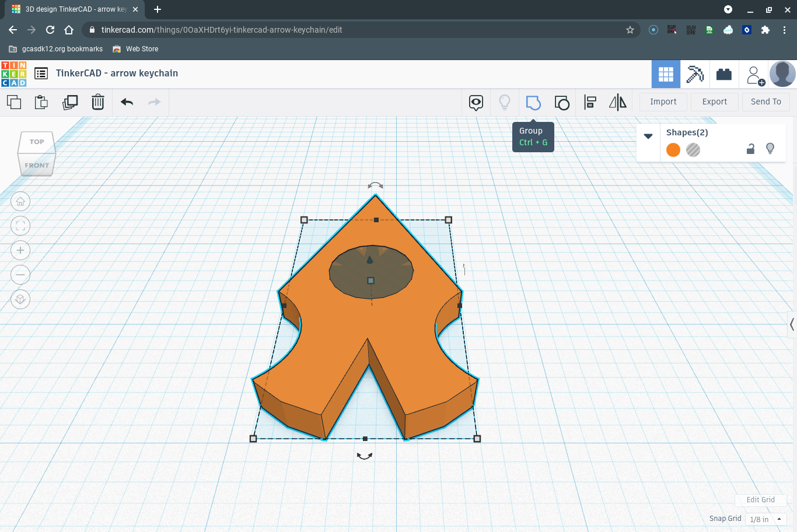Hide the selection using the bulb icon

(x=770, y=149)
